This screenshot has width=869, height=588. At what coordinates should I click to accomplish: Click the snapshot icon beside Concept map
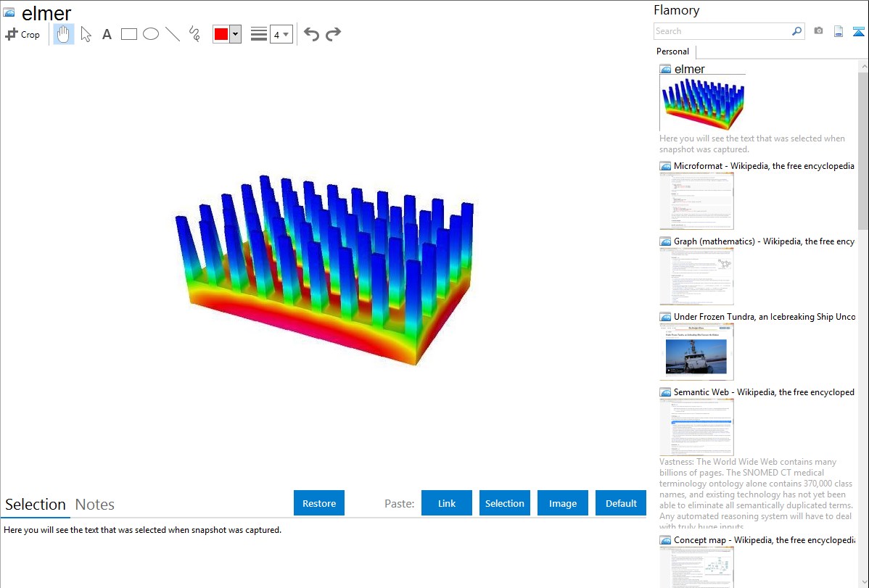(x=666, y=540)
